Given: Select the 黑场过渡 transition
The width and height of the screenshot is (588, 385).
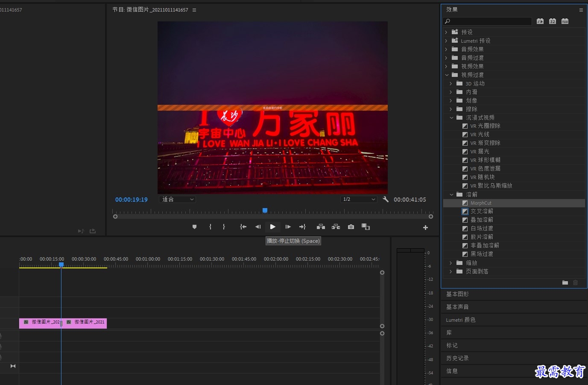Looking at the screenshot, I should [482, 254].
